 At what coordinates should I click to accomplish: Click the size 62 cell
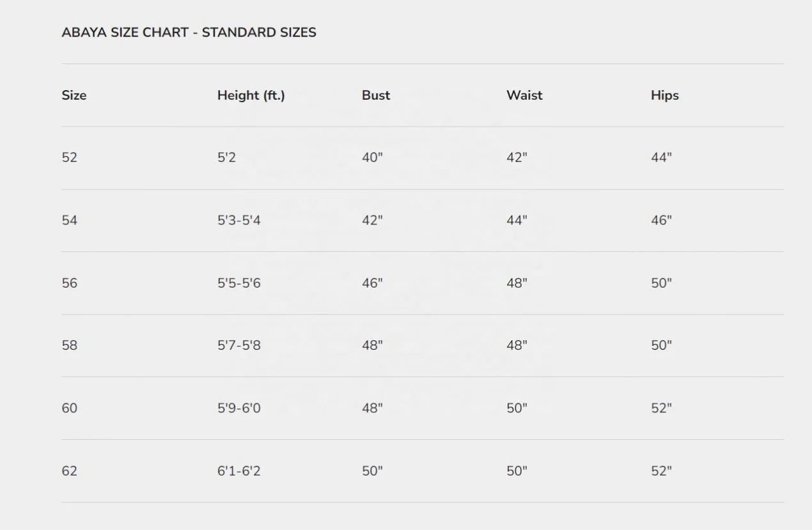[69, 471]
